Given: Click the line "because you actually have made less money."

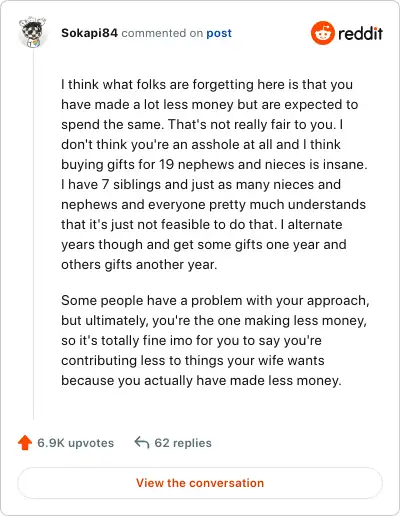Looking at the screenshot, I should pos(201,381).
